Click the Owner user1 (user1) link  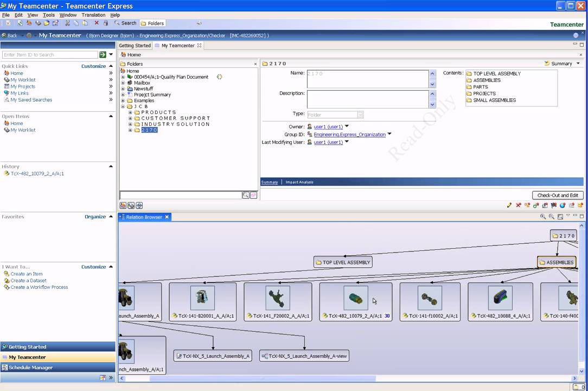[x=328, y=127]
